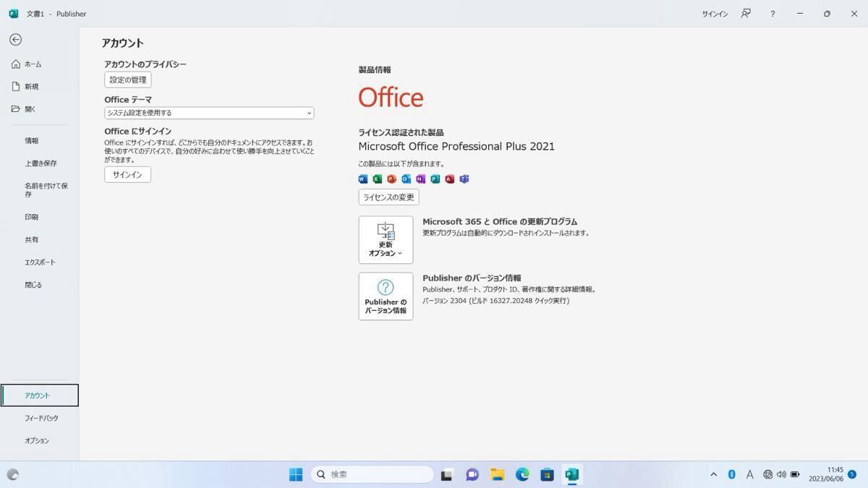Click the volume speaker tray icon
Screen dimensions: 868x488
coord(781,475)
